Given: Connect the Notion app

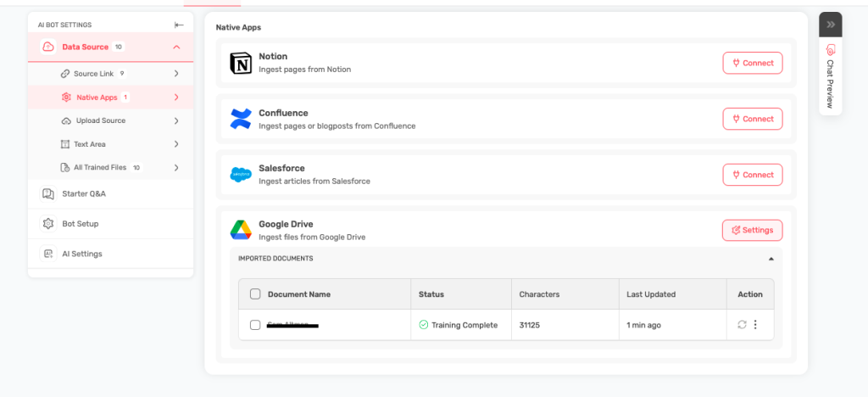Looking at the screenshot, I should click(x=753, y=63).
